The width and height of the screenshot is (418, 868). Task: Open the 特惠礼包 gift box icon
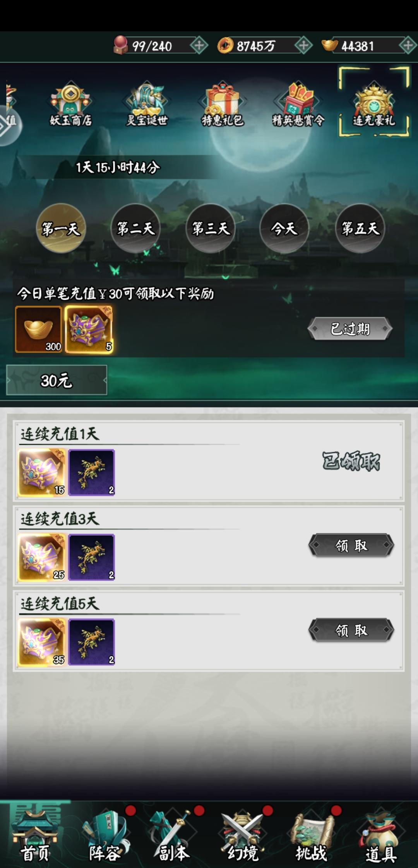click(223, 104)
